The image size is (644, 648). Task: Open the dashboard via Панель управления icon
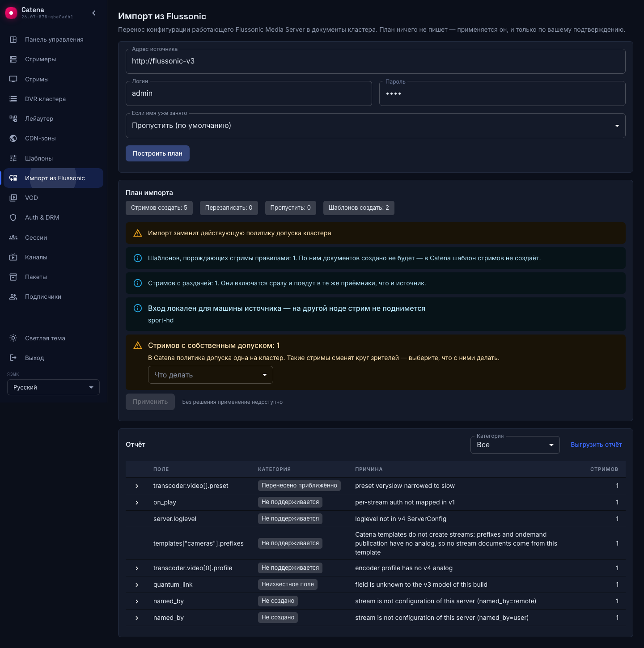point(13,39)
